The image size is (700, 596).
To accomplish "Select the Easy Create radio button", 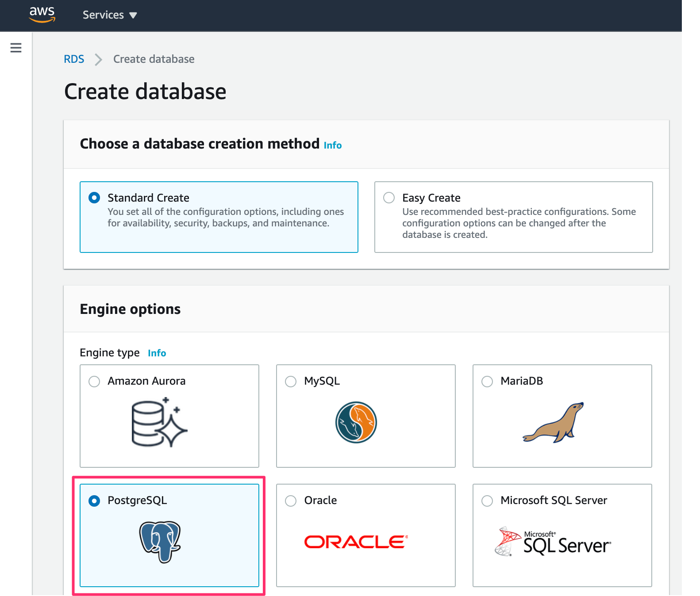I will pyautogui.click(x=389, y=198).
